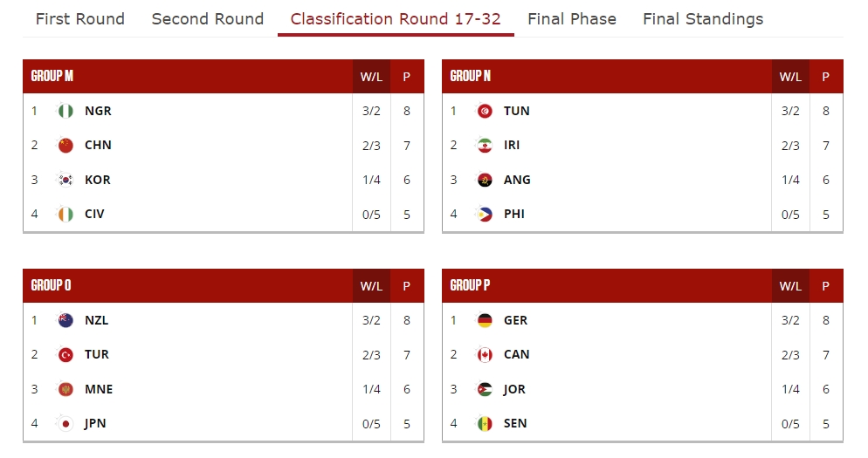Image resolution: width=868 pixels, height=458 pixels.
Task: Switch to the First Round tab
Action: 80,19
